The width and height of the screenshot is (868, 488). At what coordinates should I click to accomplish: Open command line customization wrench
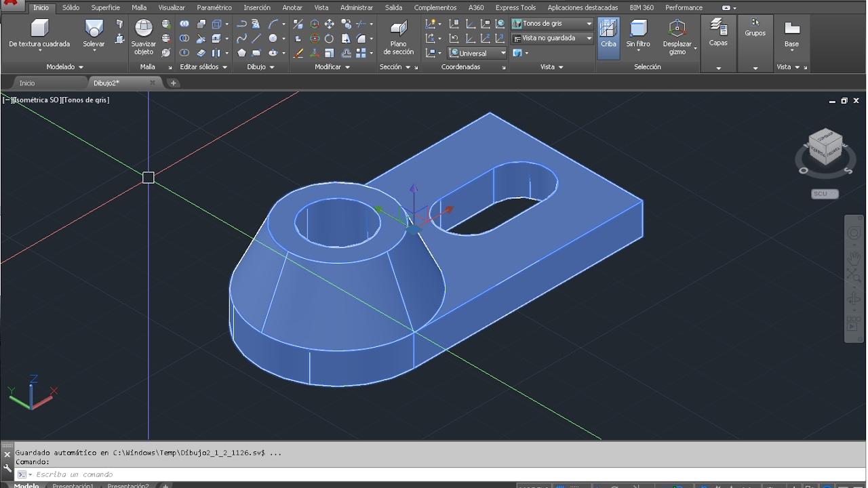point(7,468)
